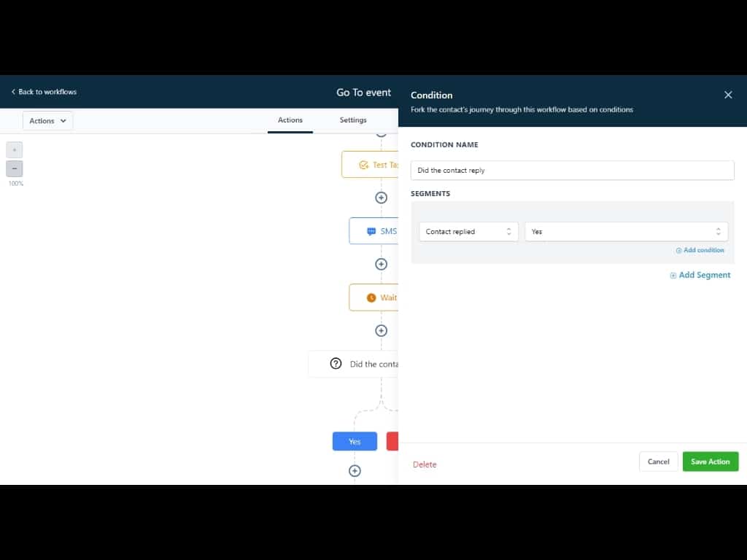Select the Test Tag action node
The image size is (747, 560).
pos(371,165)
